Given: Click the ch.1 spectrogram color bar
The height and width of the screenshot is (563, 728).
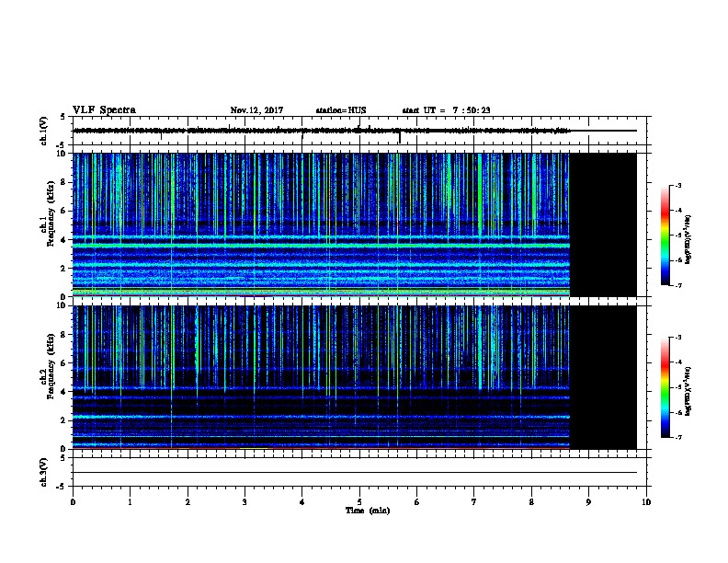Looking at the screenshot, I should pos(665,236).
